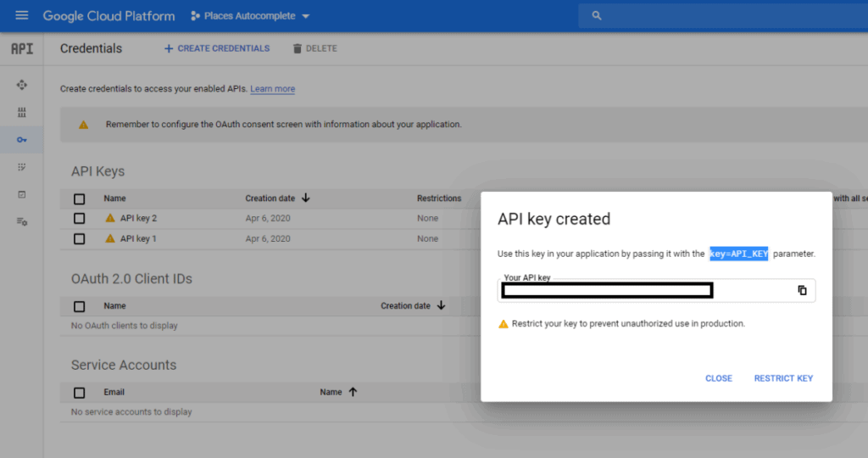Check the box for API key 2

point(80,219)
